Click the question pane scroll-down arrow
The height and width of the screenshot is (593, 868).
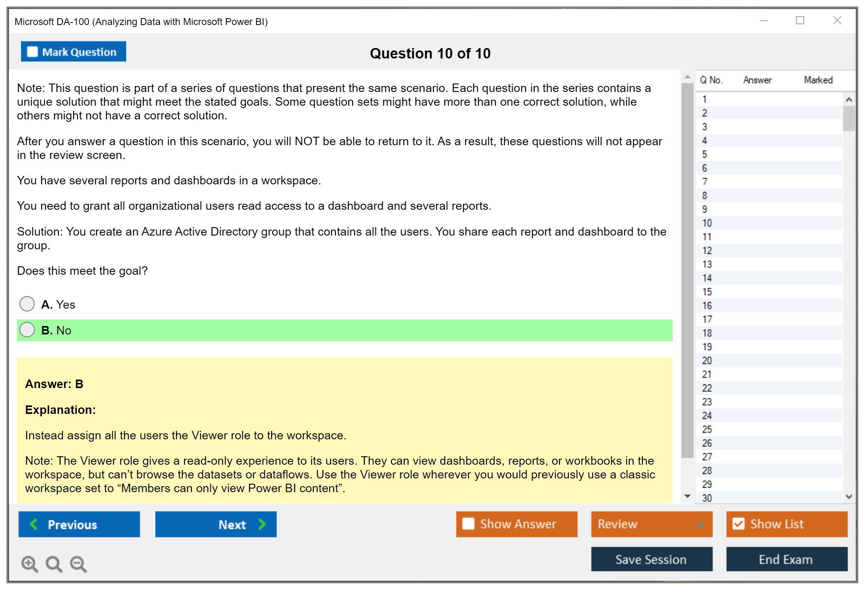[x=688, y=496]
